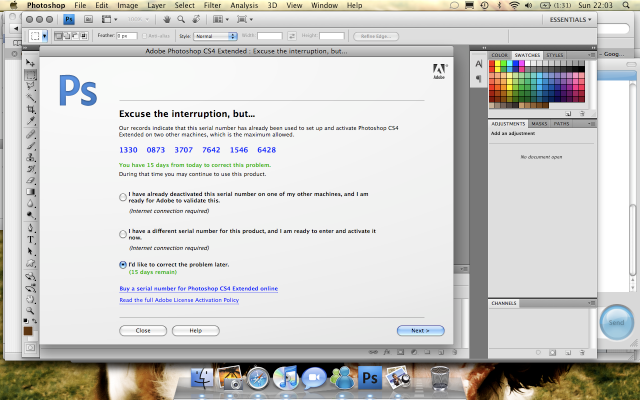Open Buy a serial number online link
The width and height of the screenshot is (640, 400).
pyautogui.click(x=199, y=289)
